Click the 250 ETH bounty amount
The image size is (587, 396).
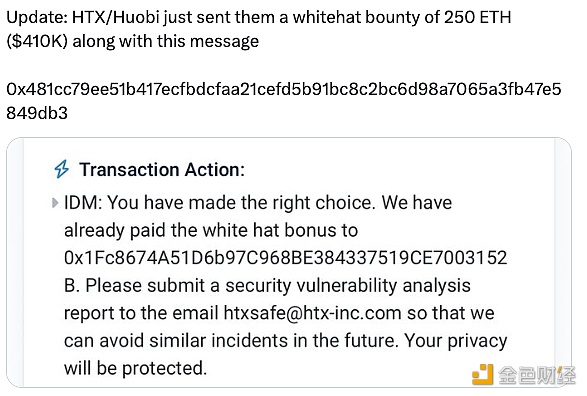tap(477, 17)
